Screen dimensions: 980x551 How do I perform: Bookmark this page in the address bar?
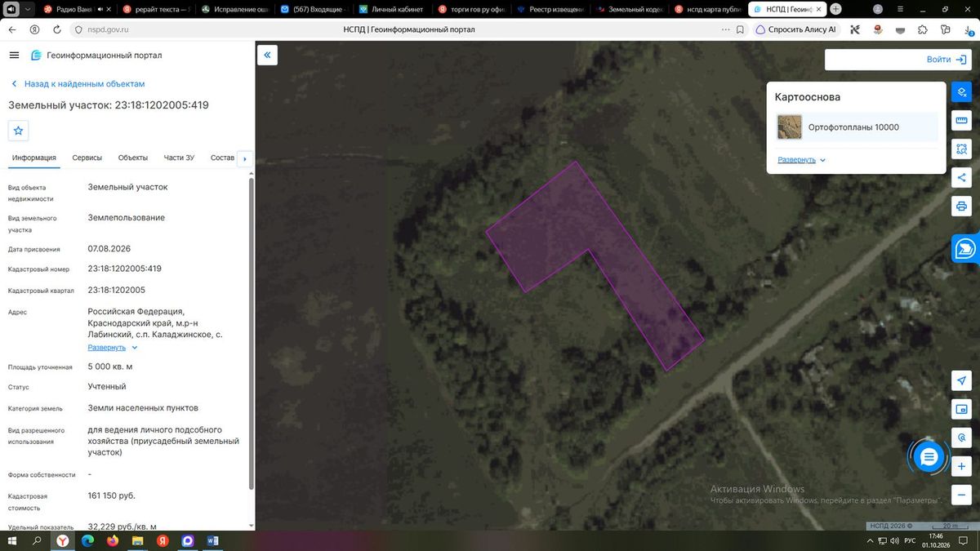tap(740, 29)
